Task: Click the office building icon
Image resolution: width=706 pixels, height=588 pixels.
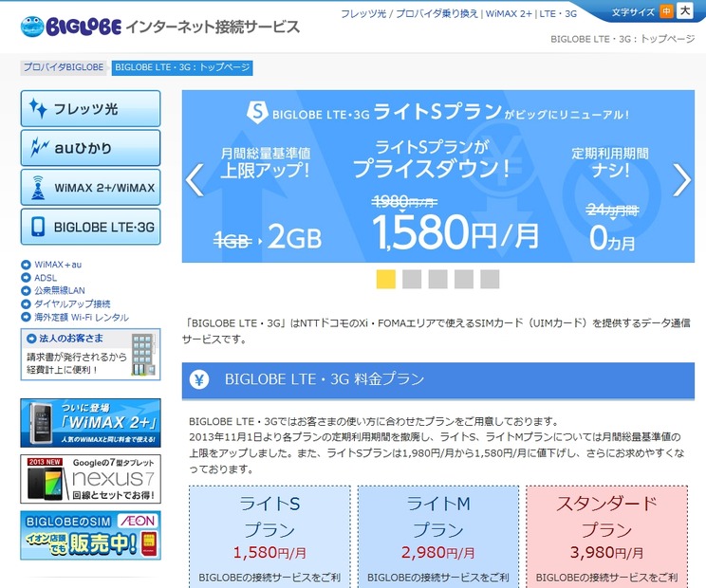Action: click(x=143, y=355)
